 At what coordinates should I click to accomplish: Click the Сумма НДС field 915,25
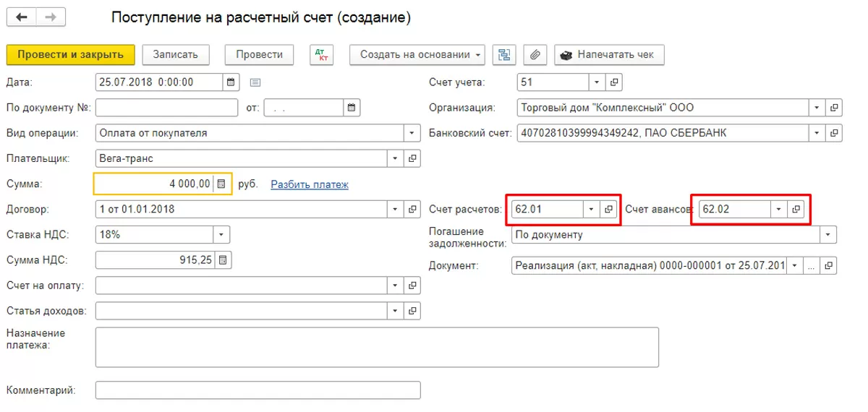[x=156, y=260]
